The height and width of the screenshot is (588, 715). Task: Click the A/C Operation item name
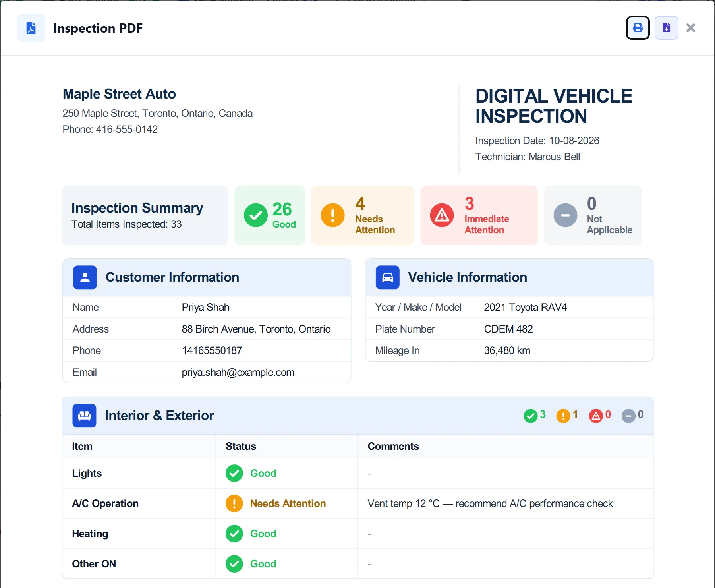[x=105, y=503]
